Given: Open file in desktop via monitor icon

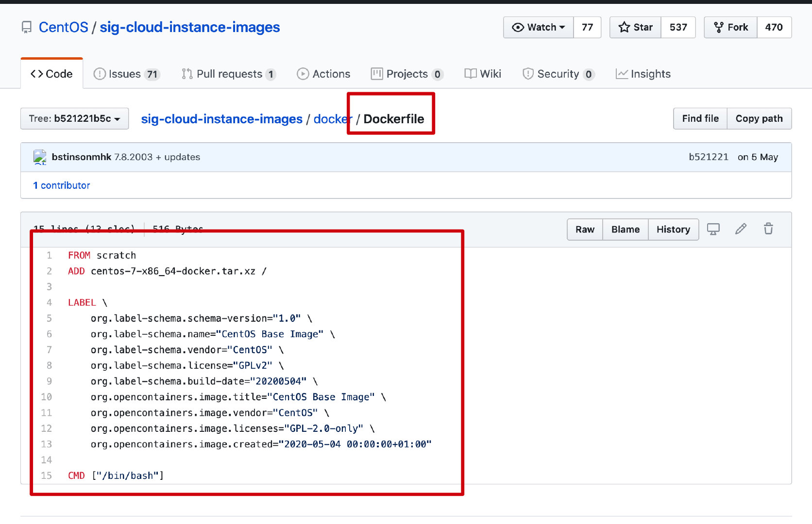Looking at the screenshot, I should (713, 229).
